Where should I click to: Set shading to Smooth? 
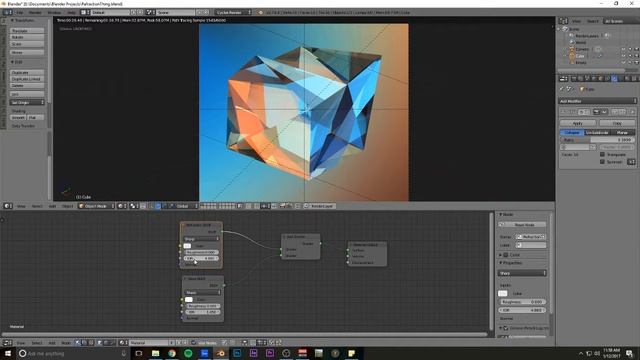[x=18, y=118]
